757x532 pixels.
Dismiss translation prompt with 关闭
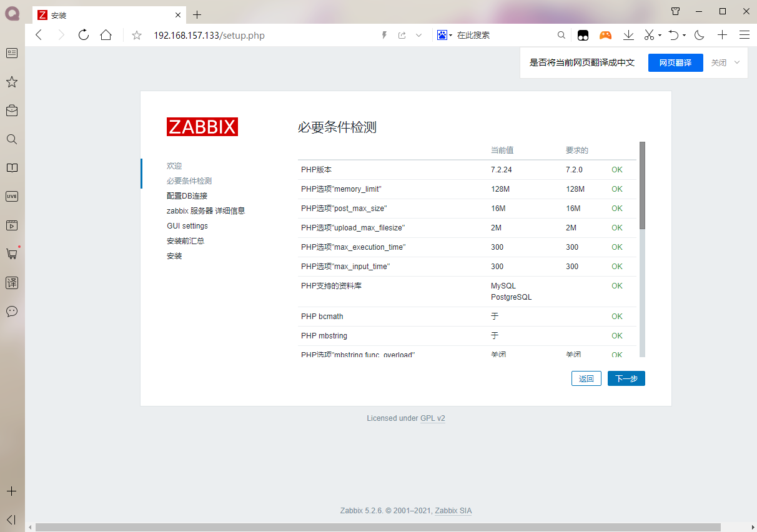tap(719, 62)
